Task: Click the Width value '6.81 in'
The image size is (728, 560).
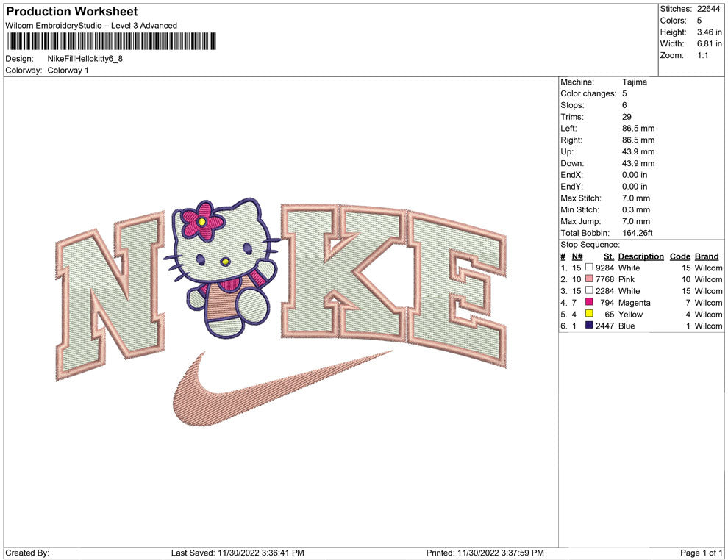Action: (710, 43)
